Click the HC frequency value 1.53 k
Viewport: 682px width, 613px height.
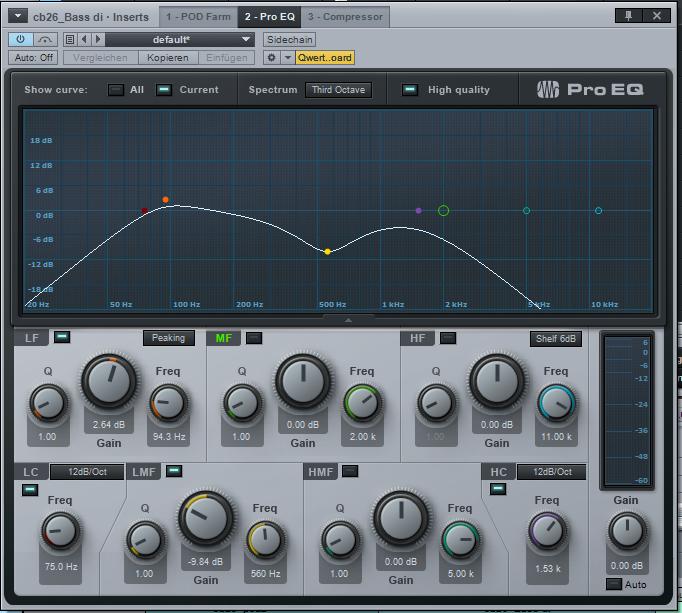pos(548,569)
